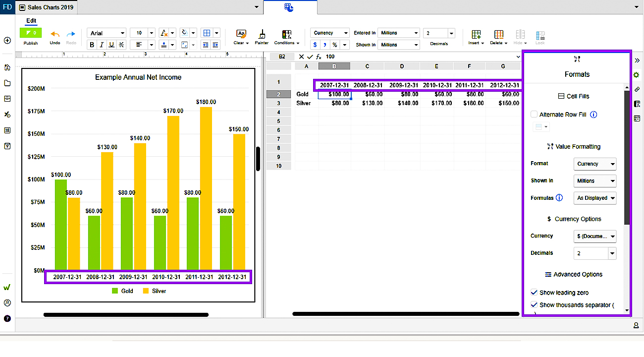Click the Delete table icon
This screenshot has width=644, height=357.
point(498,34)
